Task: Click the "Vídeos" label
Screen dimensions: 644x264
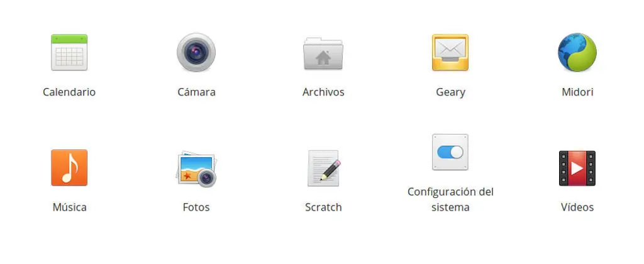Action: click(x=577, y=207)
